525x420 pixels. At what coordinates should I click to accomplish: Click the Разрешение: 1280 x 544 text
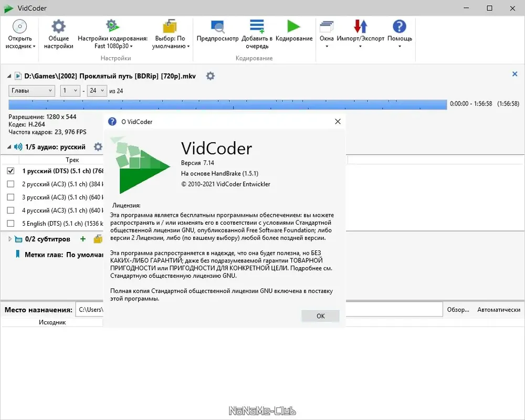(42, 117)
